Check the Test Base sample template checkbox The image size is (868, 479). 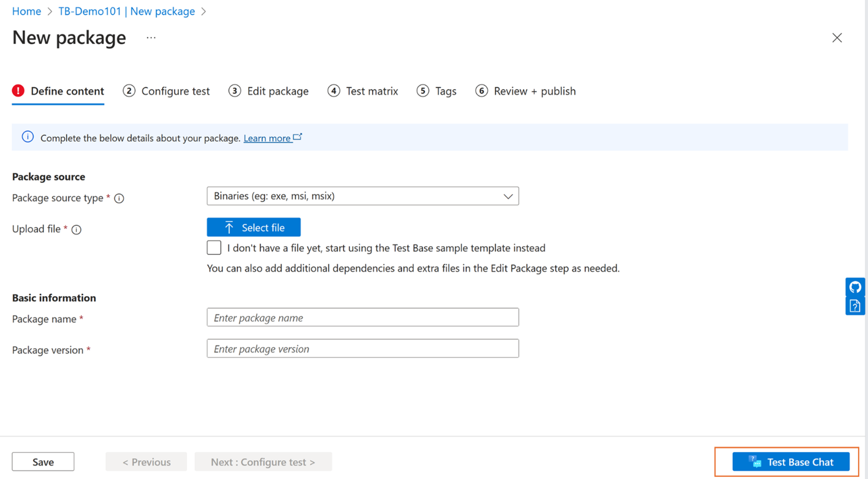point(214,248)
